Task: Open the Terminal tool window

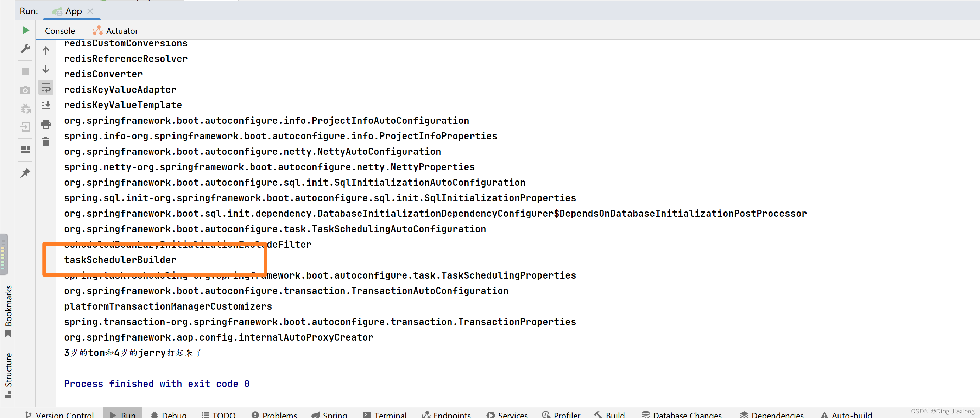Action: [x=385, y=414]
